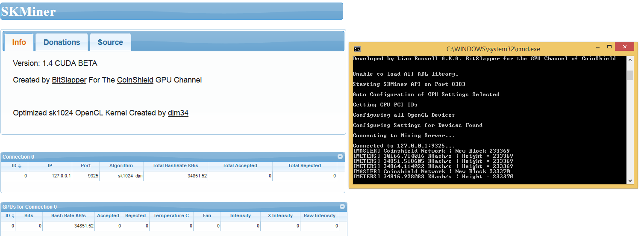Select connection total hashrate 34851.52 cell
The width and height of the screenshot is (644, 236).
pyautogui.click(x=176, y=176)
